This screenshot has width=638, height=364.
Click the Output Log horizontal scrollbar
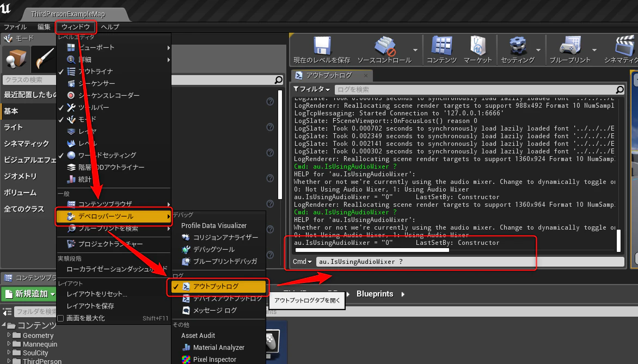pyautogui.click(x=372, y=250)
